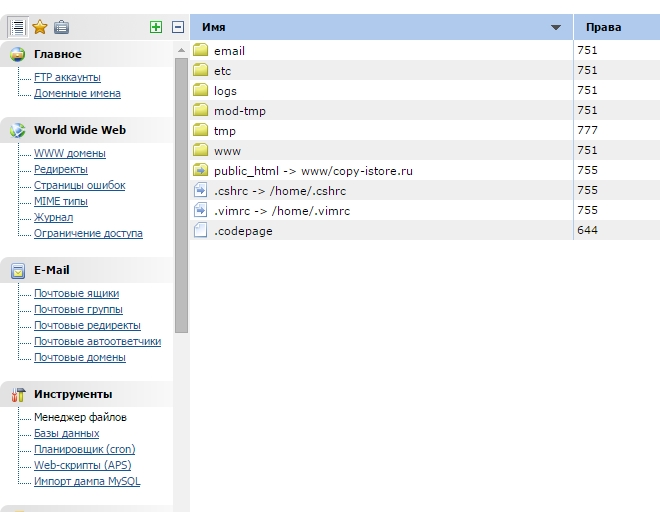Image resolution: width=660 pixels, height=512 pixels.
Task: Open Доменные имена link
Action: click(x=77, y=93)
